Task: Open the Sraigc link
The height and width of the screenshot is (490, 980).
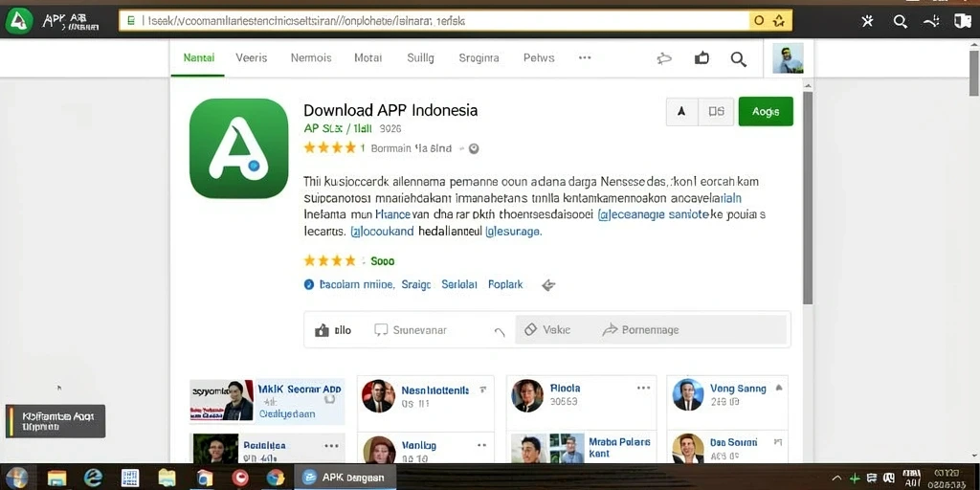Action: pos(416,284)
